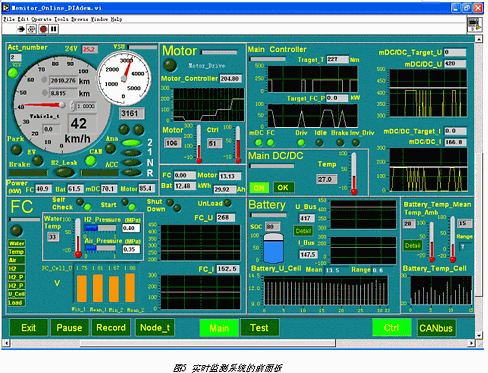Screen dimensions: 488x373
Task: Click the CANbus button
Action: [x=436, y=328]
